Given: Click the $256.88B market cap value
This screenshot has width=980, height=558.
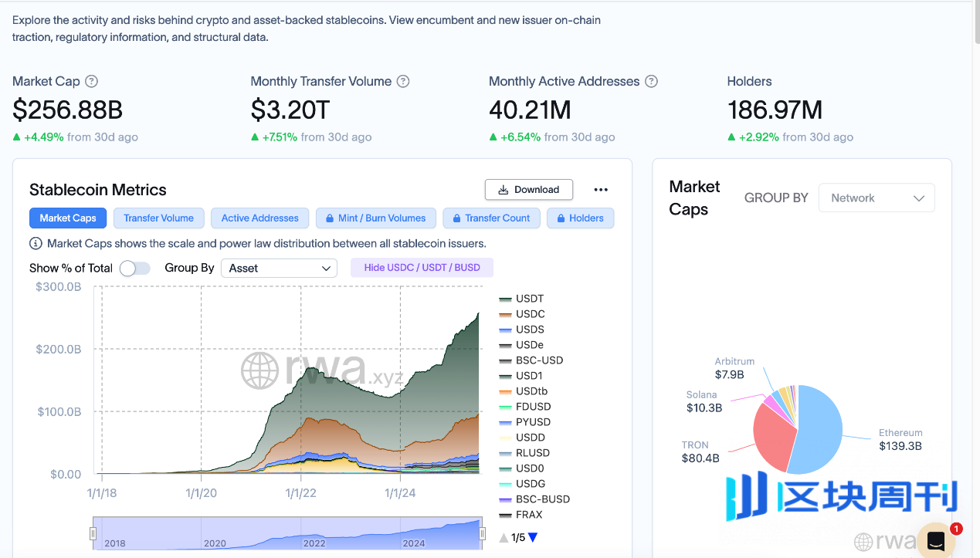Looking at the screenshot, I should pos(67,110).
